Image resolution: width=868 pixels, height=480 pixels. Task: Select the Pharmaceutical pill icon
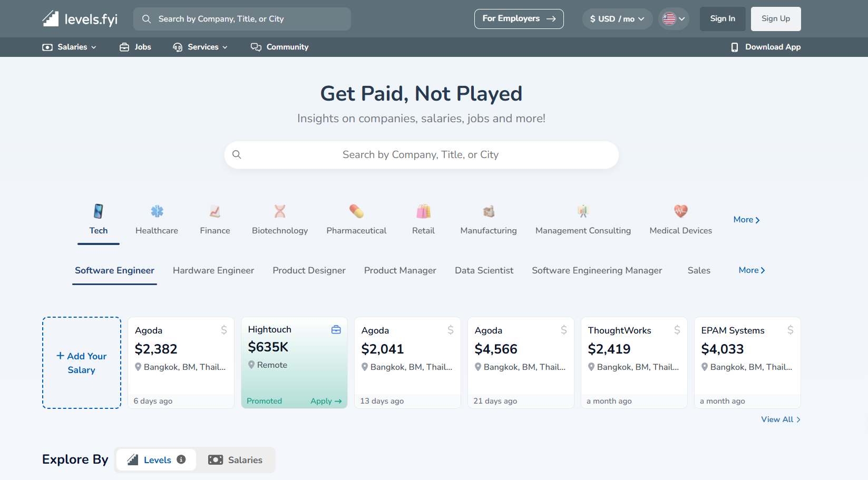(356, 211)
